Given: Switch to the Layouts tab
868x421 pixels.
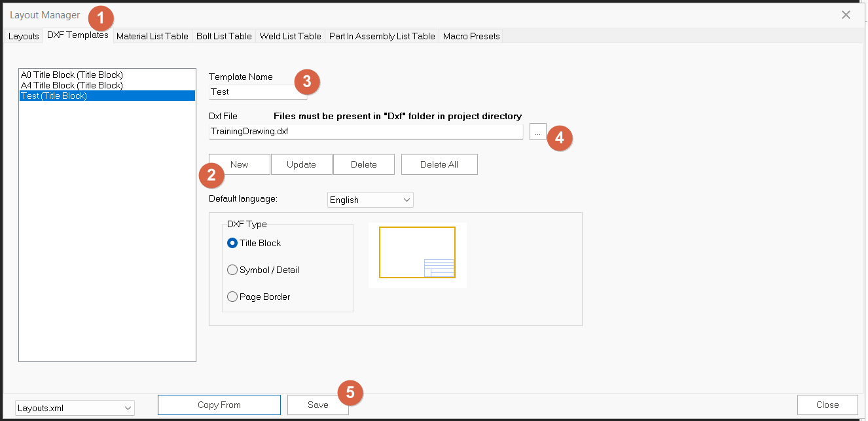Looking at the screenshot, I should 24,36.
